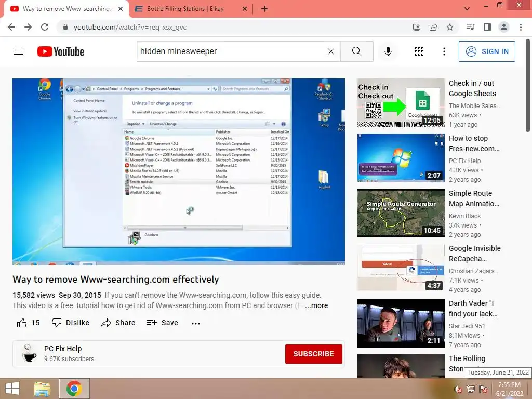Expand the description with ...more
The image size is (532, 399).
point(316,305)
